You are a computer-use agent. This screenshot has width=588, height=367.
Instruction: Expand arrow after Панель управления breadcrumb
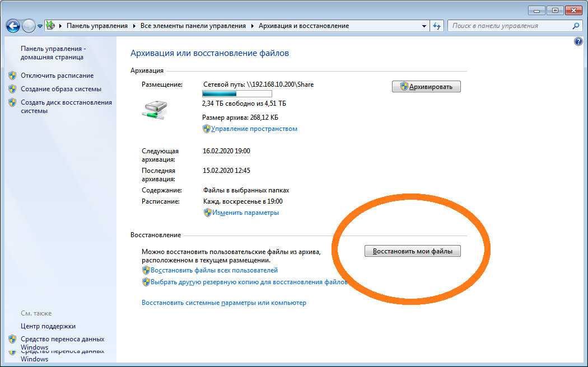tap(134, 26)
